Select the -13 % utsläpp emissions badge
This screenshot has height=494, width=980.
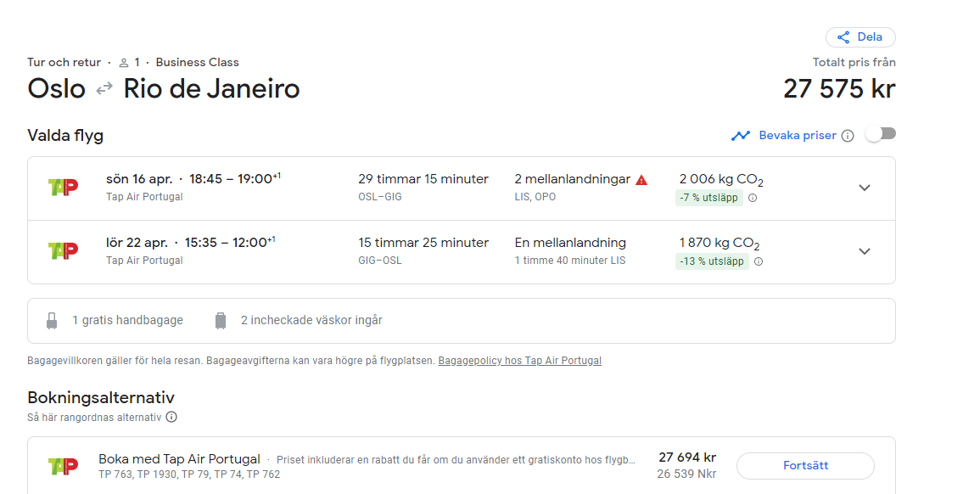click(x=711, y=261)
